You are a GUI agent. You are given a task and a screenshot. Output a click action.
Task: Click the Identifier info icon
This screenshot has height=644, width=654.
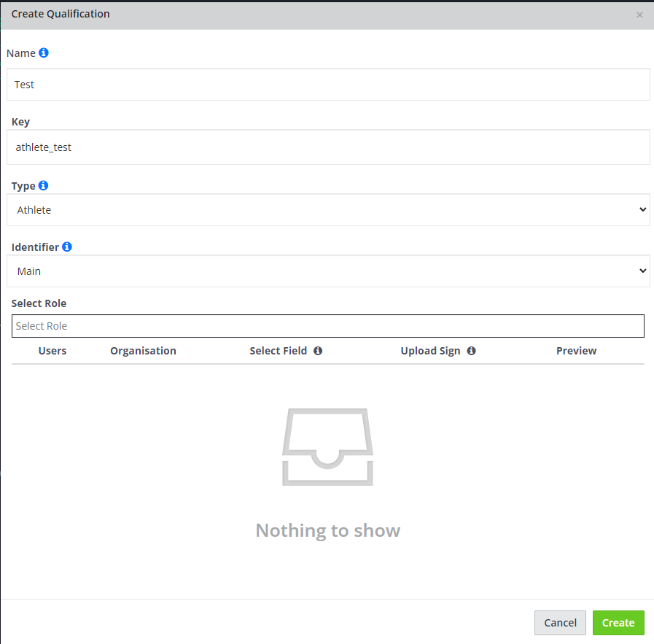[67, 247]
